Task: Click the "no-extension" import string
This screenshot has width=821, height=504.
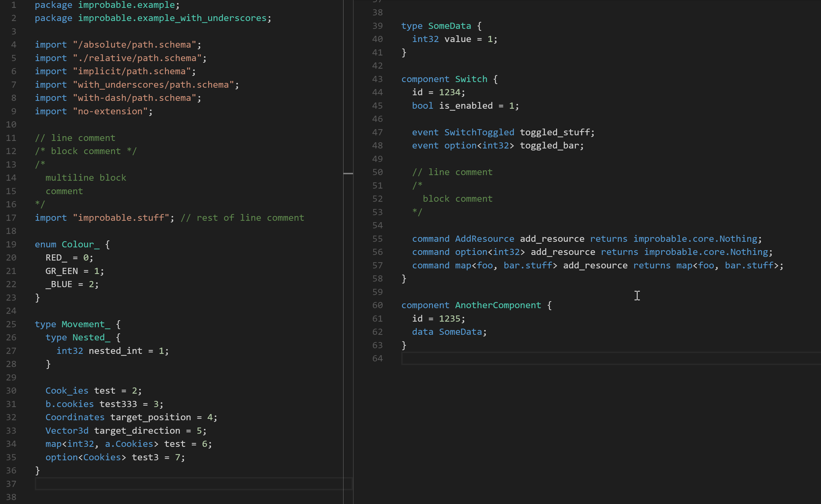Action: click(x=110, y=111)
